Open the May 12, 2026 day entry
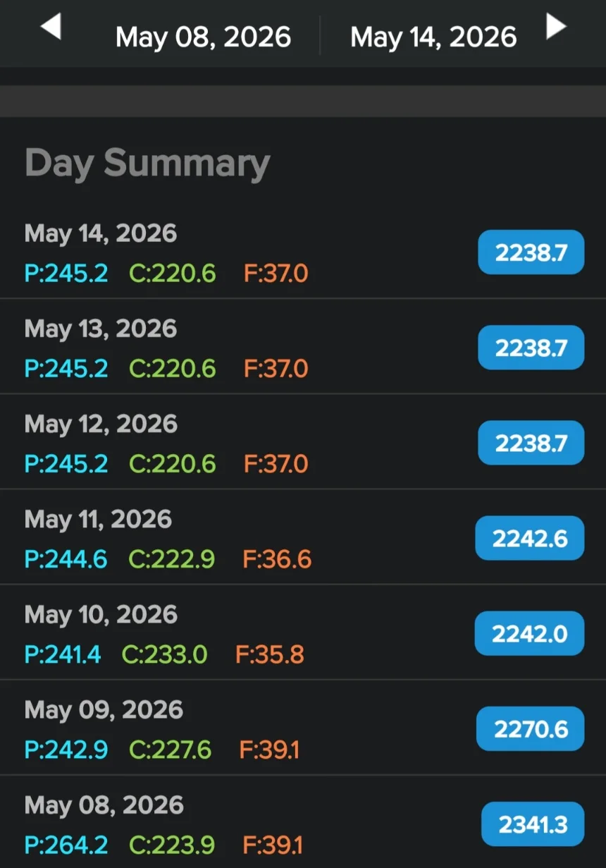 coord(303,441)
